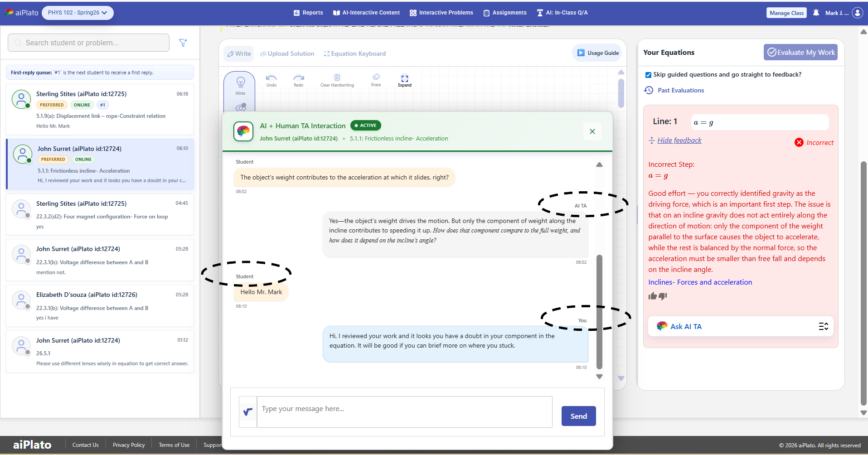Click the AI TA brain logo in chat header
Screen dimensions: 868x455
(x=243, y=131)
